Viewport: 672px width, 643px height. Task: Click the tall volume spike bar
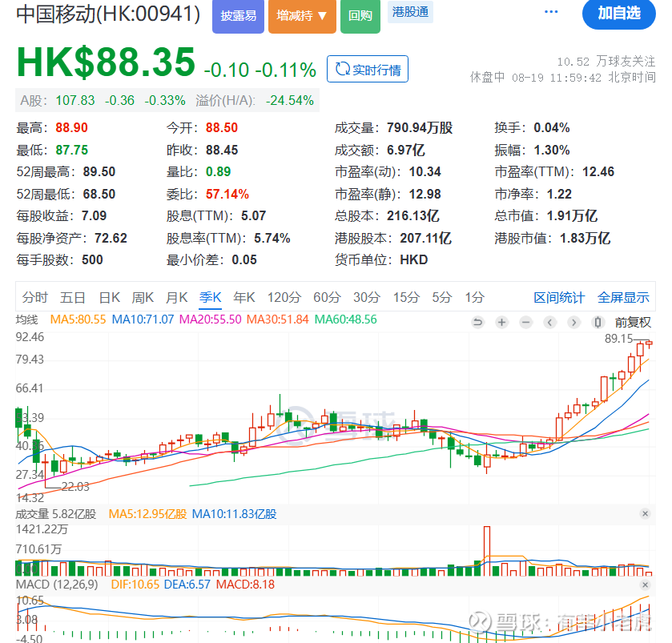(x=487, y=551)
